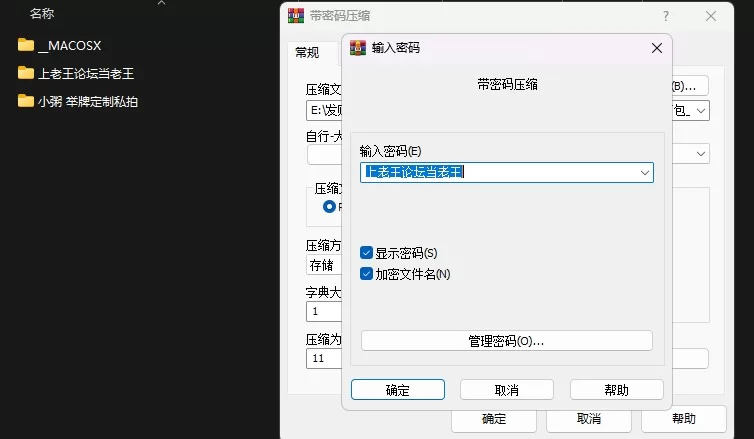This screenshot has width=754, height=439.
Task: Select the 上老王论坛当老王 folder name in list
Action: click(86, 74)
